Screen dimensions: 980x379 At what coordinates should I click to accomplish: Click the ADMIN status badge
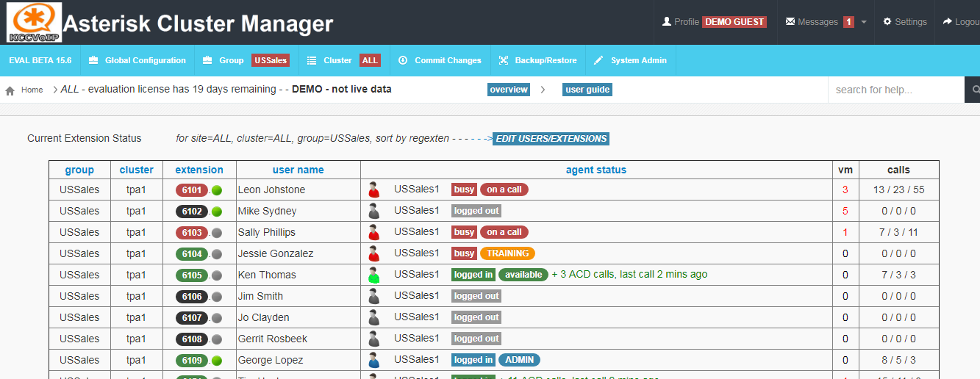point(519,360)
